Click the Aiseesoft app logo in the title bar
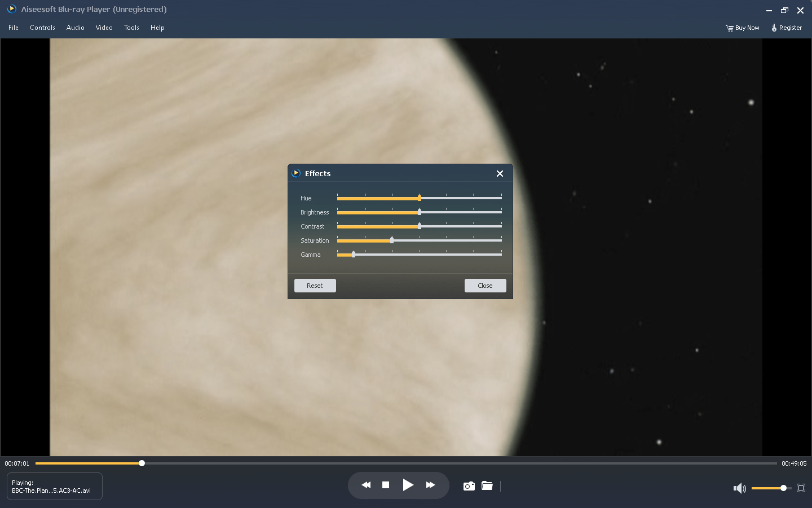This screenshot has height=508, width=812. [x=11, y=9]
